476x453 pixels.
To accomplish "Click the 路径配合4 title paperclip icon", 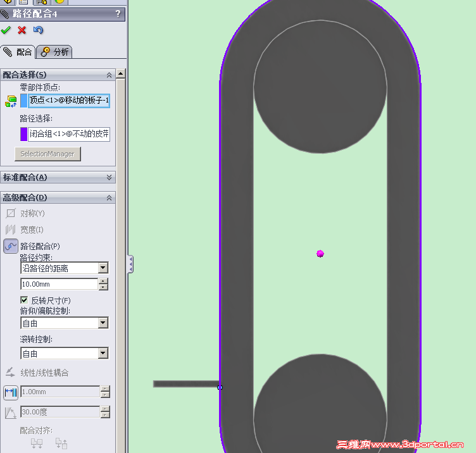I will pyautogui.click(x=5, y=14).
